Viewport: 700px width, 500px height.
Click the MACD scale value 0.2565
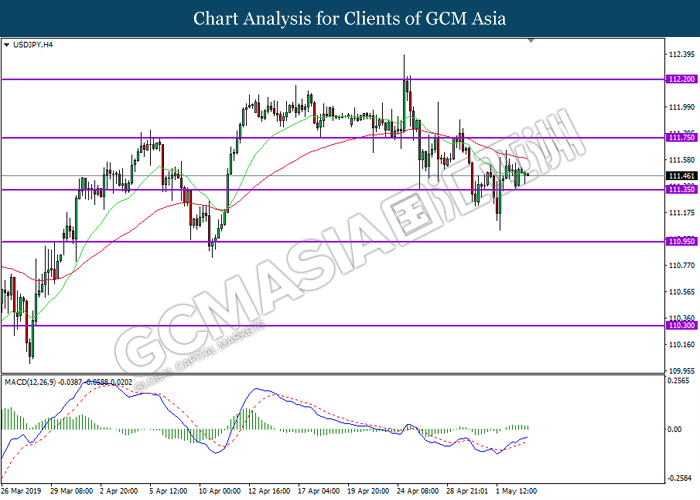coord(678,381)
